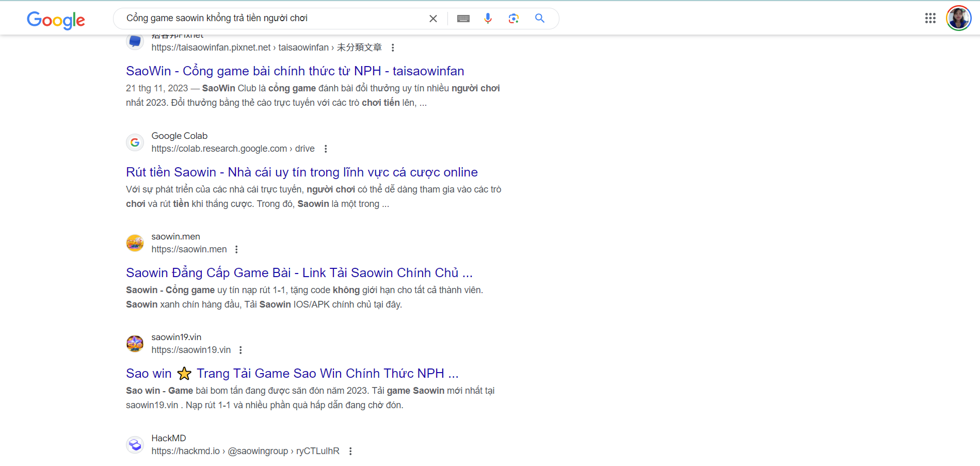Click inside the search query field
Screen dimensions: 980x466
274,19
